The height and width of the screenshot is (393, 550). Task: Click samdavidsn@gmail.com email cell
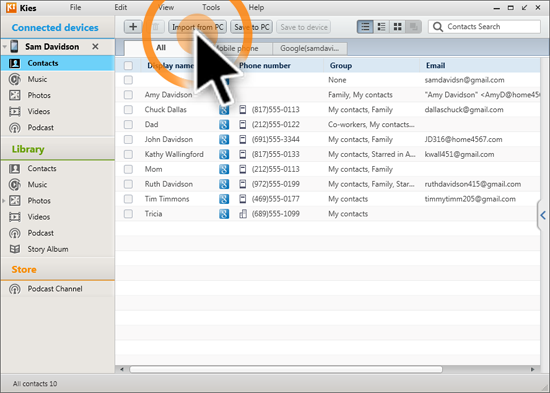(x=464, y=80)
